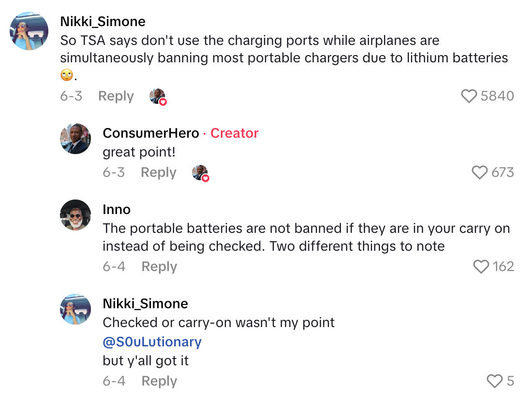The image size is (532, 400).
Task: Click the 162 like count
Action: [x=504, y=266]
